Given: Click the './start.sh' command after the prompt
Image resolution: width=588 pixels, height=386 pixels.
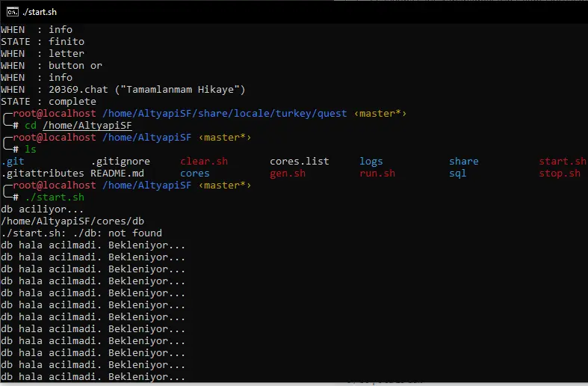Looking at the screenshot, I should [55, 197].
